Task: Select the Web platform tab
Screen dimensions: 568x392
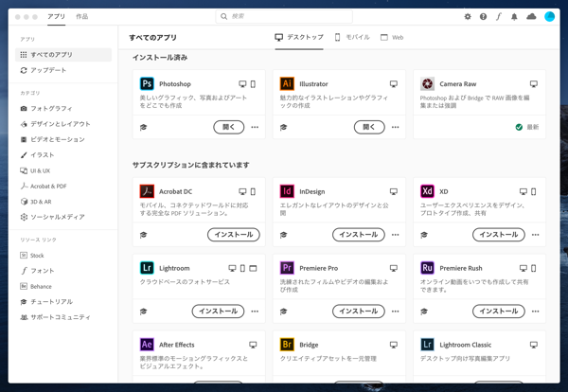Action: tap(392, 37)
